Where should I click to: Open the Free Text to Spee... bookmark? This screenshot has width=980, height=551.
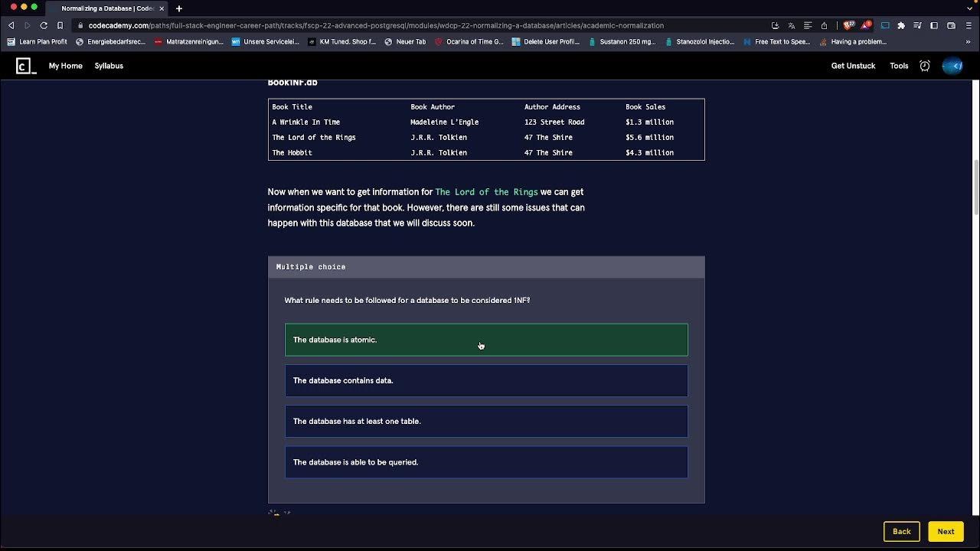point(776,41)
